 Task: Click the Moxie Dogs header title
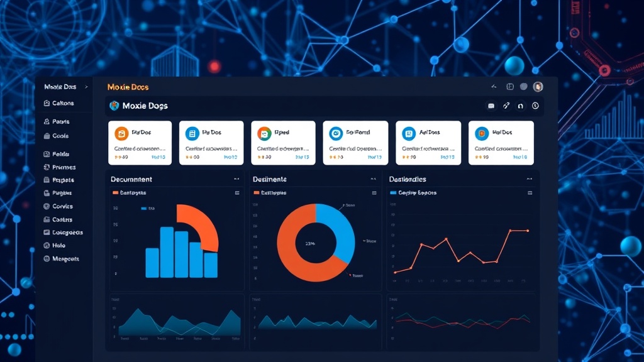[x=145, y=106]
